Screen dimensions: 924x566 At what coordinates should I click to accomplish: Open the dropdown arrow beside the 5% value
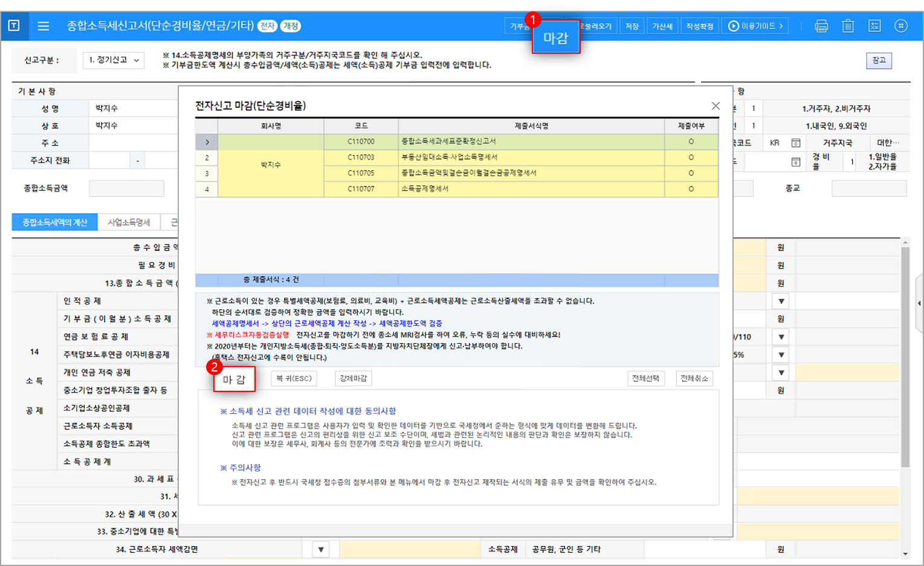(x=781, y=355)
